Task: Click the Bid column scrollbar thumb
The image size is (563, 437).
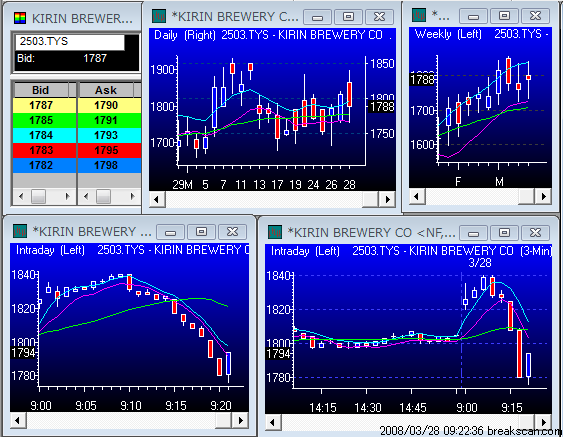Action: click(x=38, y=196)
